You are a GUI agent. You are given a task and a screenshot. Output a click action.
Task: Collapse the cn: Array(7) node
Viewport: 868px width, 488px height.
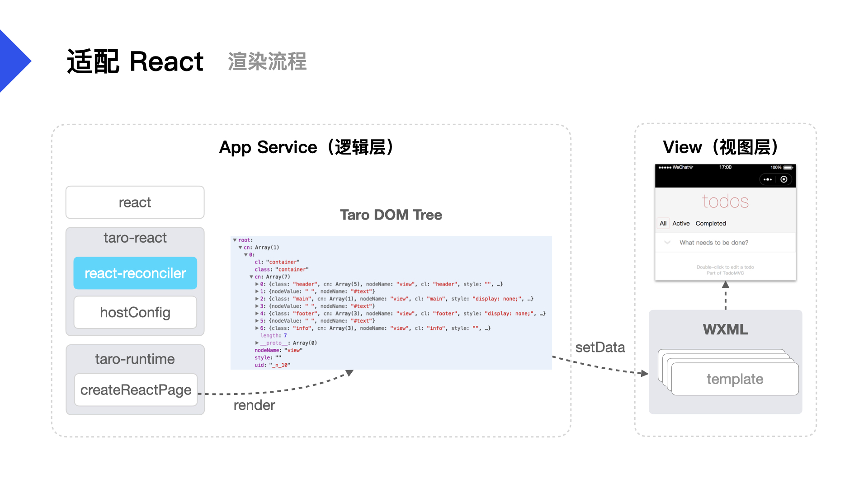pos(251,277)
